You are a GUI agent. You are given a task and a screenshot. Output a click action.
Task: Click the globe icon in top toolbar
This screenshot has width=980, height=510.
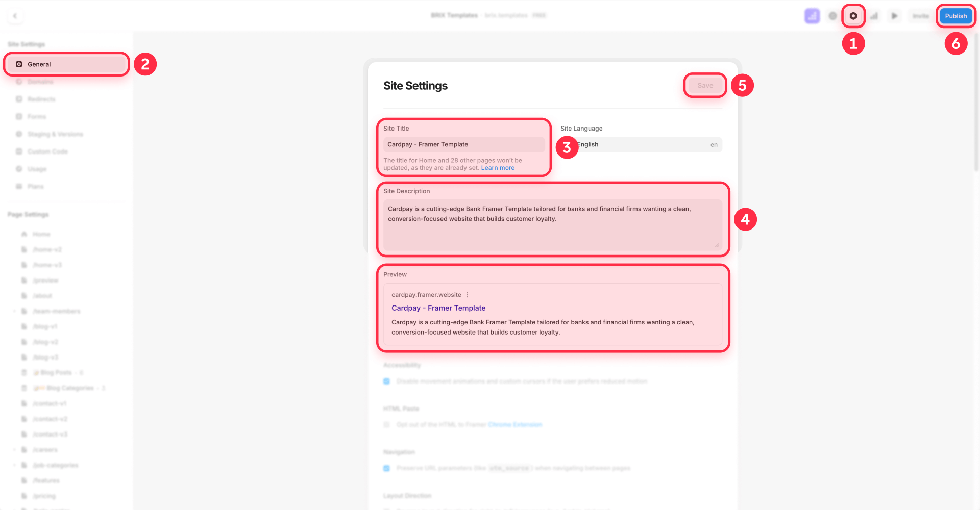(x=832, y=16)
